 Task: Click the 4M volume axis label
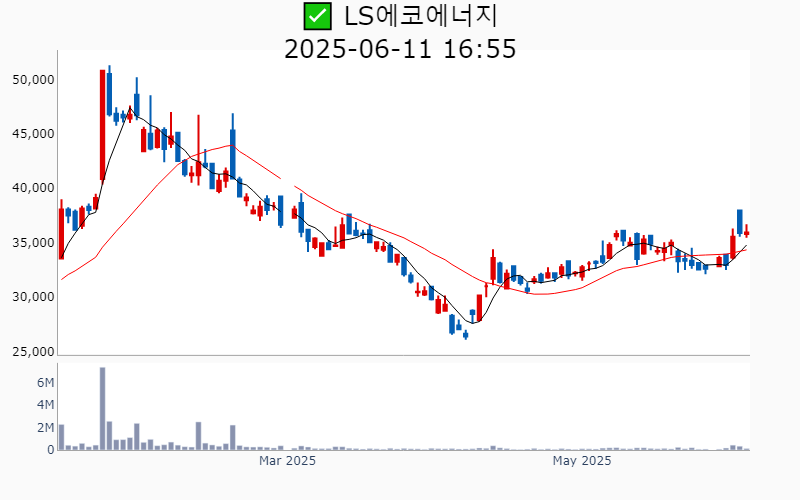click(45, 405)
